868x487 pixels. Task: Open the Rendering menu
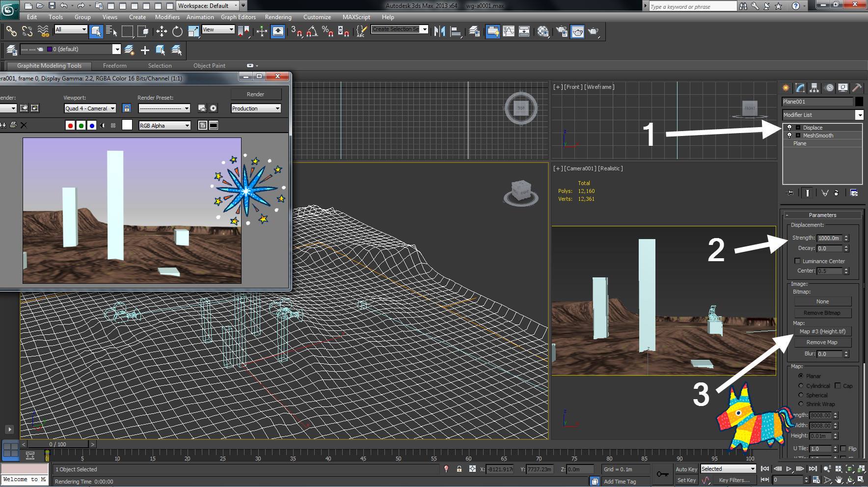pos(278,17)
